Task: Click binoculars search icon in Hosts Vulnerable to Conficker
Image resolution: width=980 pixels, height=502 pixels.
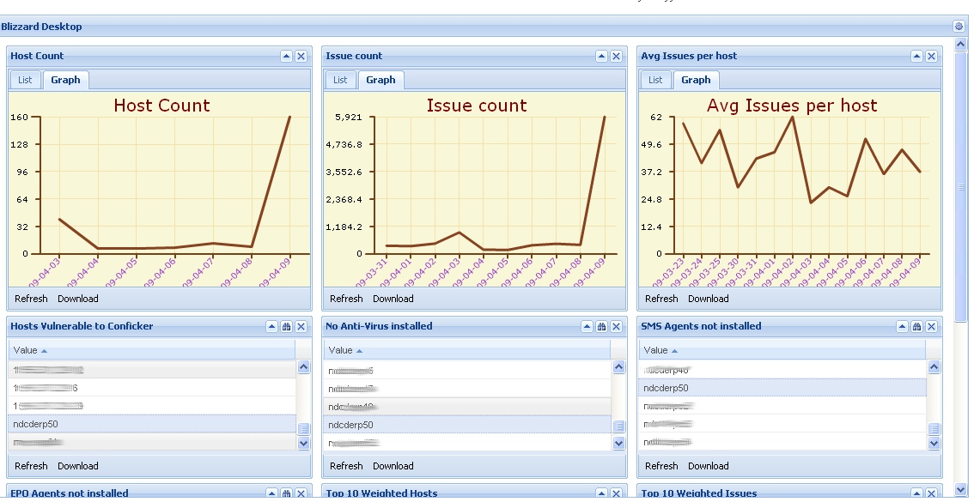Action: coord(287,327)
